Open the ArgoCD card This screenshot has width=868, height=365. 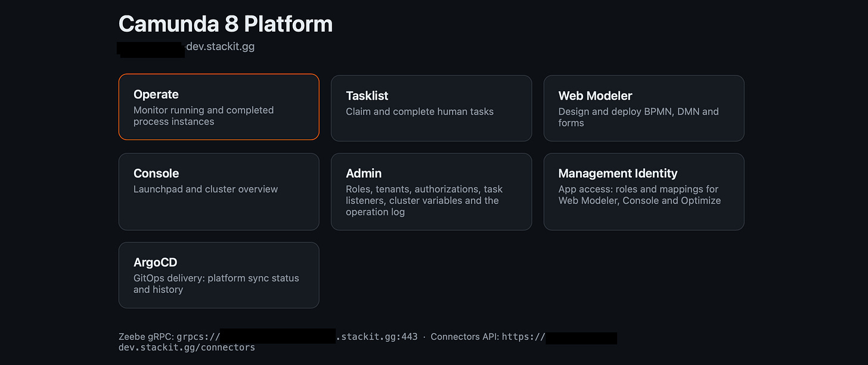point(219,275)
